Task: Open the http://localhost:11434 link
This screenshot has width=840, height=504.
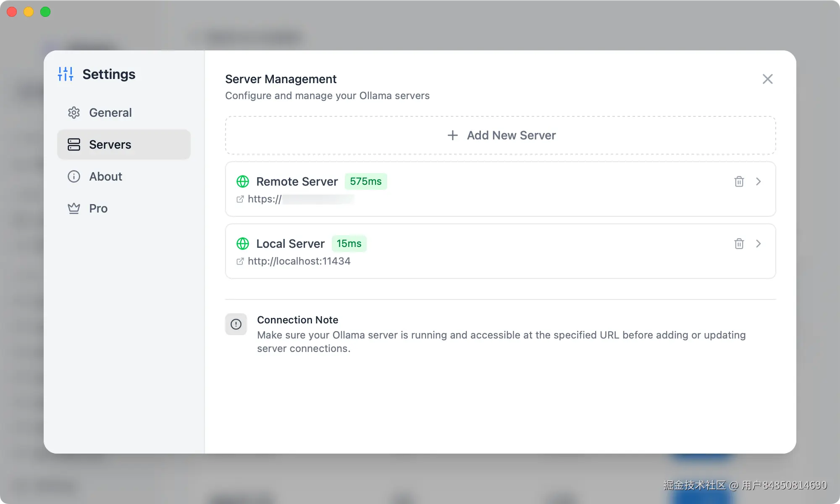Action: coord(299,261)
